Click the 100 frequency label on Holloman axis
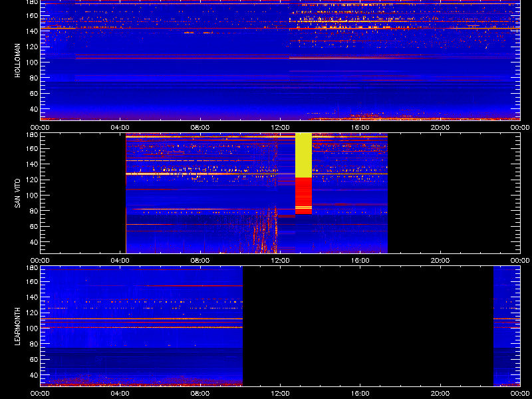The height and width of the screenshot is (399, 532). pos(32,63)
